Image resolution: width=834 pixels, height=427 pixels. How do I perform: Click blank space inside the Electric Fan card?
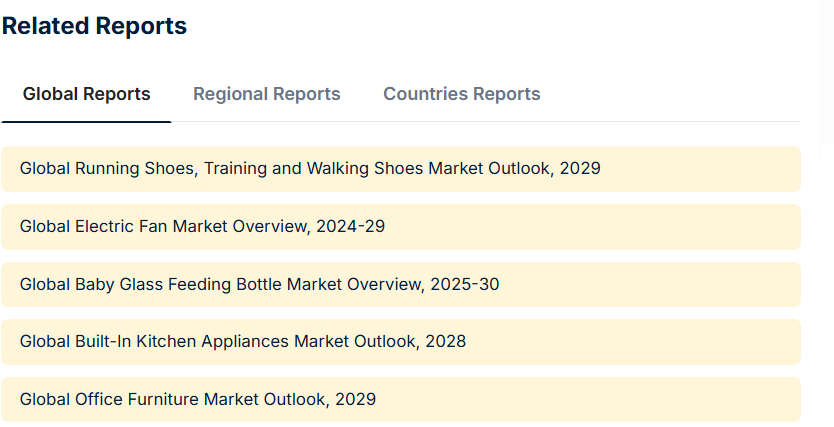585,227
